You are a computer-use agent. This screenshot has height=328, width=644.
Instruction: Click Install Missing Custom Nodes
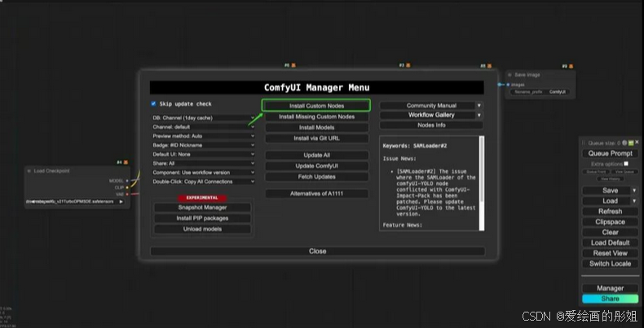click(x=316, y=117)
